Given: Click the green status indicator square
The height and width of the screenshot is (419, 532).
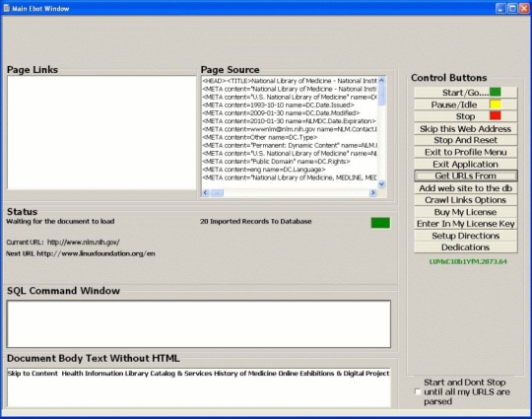Looking at the screenshot, I should (380, 223).
